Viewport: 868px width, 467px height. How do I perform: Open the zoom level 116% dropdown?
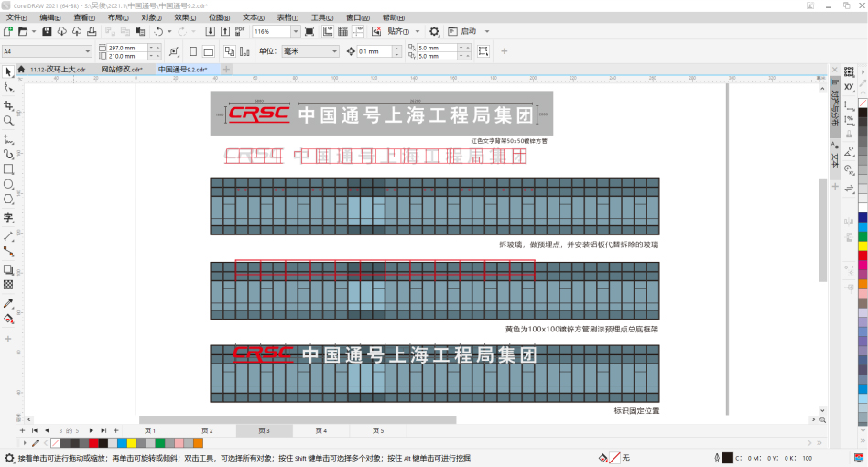pyautogui.click(x=294, y=31)
